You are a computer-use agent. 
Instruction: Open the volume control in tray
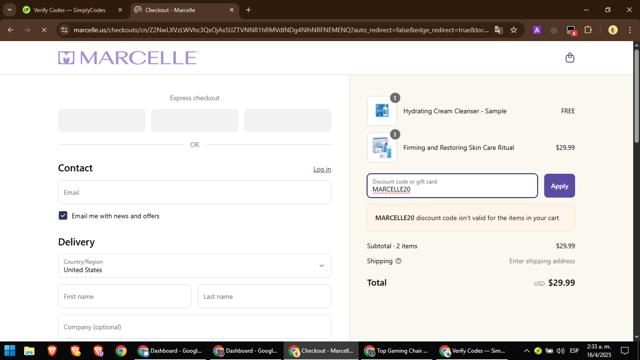point(560,351)
